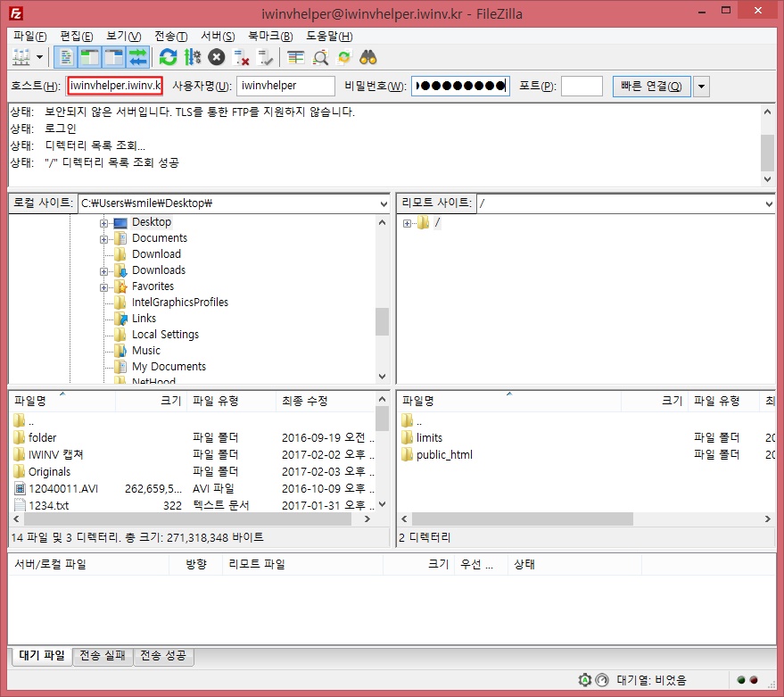Toggle the local directory tree view
The height and width of the screenshot is (697, 784).
pos(89,57)
